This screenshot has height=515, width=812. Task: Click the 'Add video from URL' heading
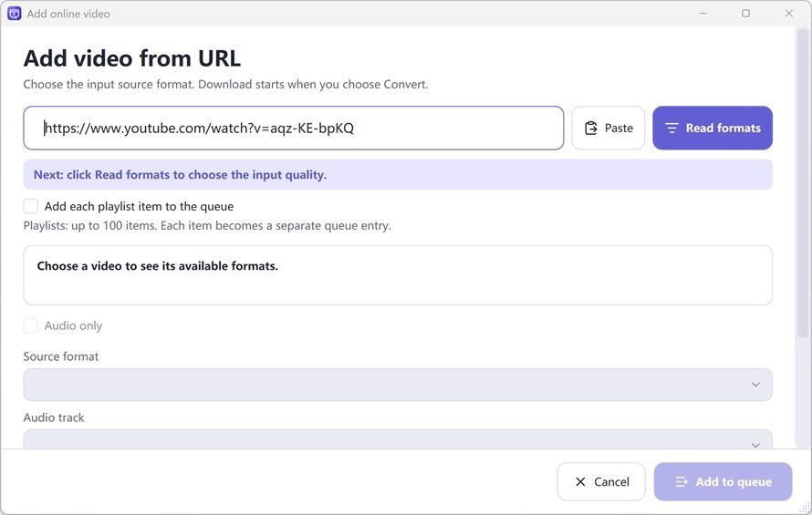tap(132, 58)
